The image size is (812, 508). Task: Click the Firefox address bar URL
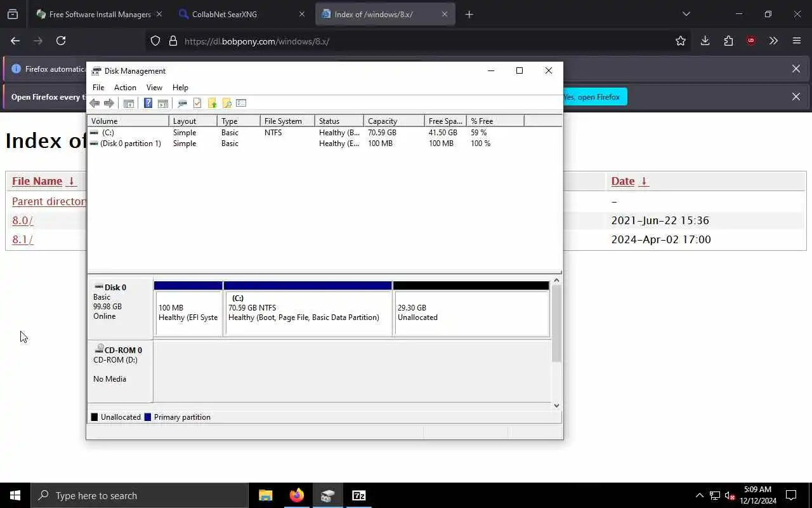[x=257, y=41]
